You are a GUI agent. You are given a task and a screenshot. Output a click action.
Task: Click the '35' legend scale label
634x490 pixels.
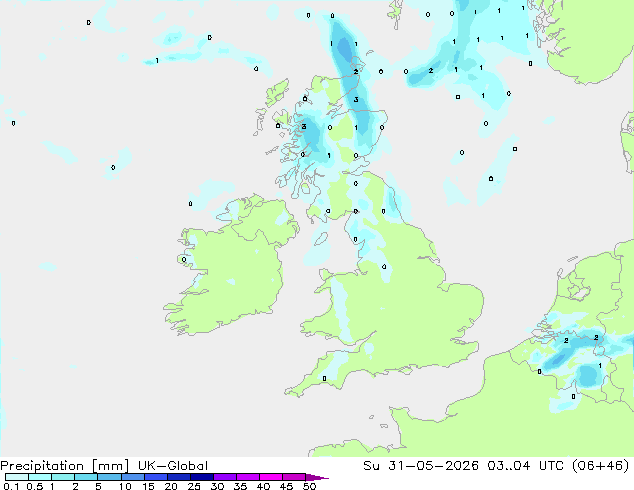(x=240, y=486)
